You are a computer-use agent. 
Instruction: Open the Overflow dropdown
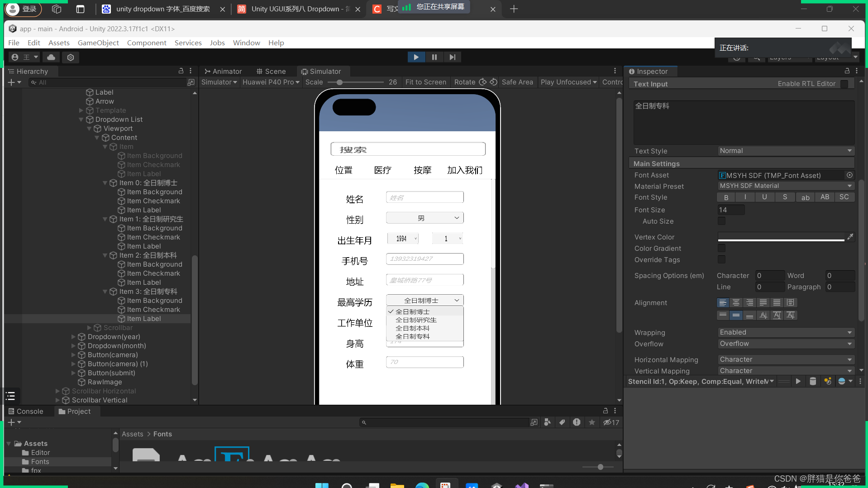click(x=786, y=344)
